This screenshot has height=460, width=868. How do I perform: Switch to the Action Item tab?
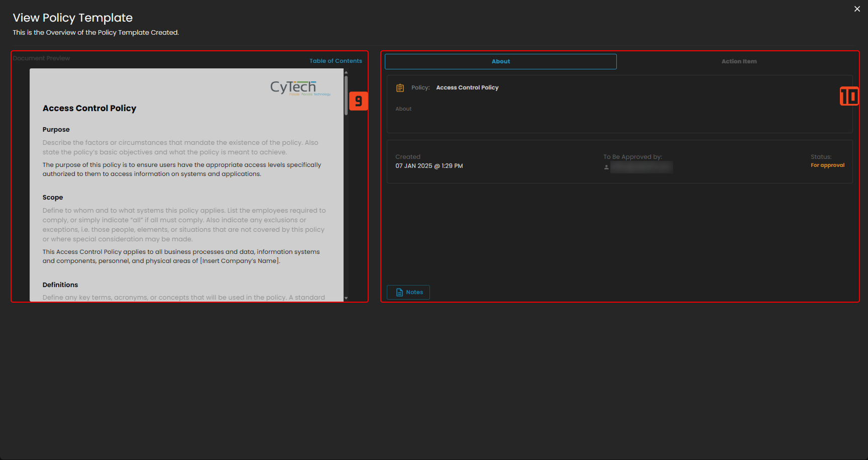pyautogui.click(x=738, y=61)
